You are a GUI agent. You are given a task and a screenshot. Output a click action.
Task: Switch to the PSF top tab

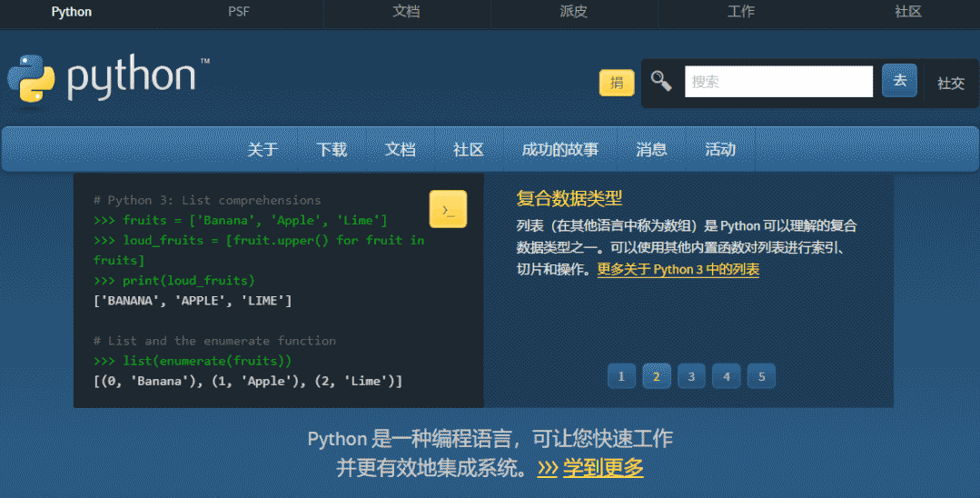click(x=239, y=12)
